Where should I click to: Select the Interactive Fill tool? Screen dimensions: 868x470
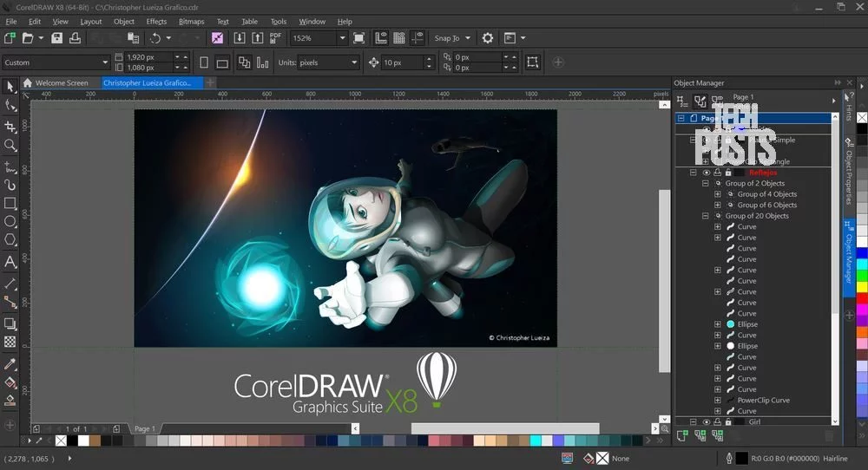pos(10,382)
